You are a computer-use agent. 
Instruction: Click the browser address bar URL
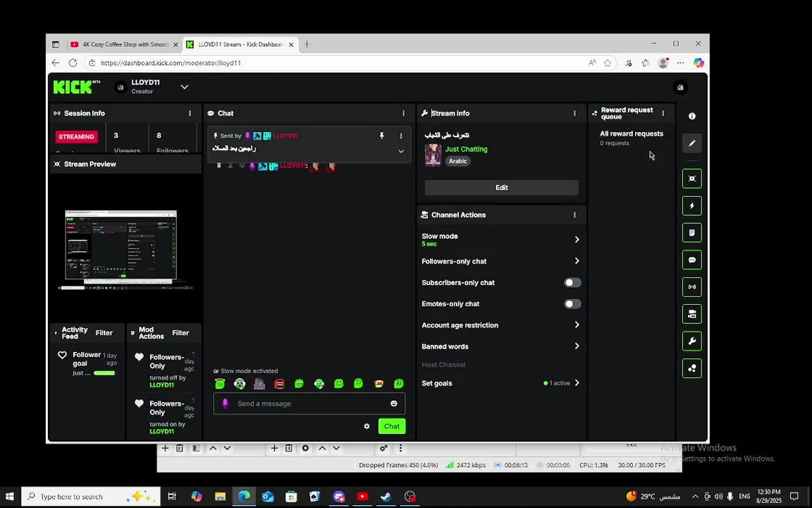click(171, 63)
